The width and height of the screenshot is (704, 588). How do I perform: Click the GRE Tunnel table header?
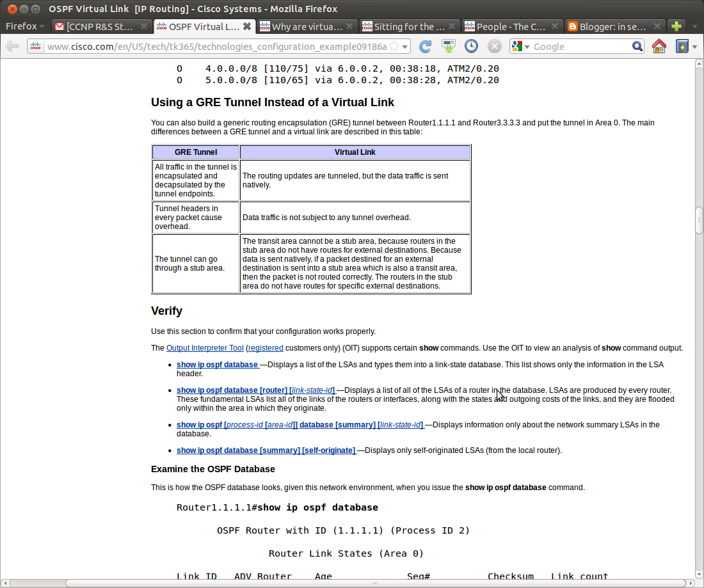click(x=196, y=152)
